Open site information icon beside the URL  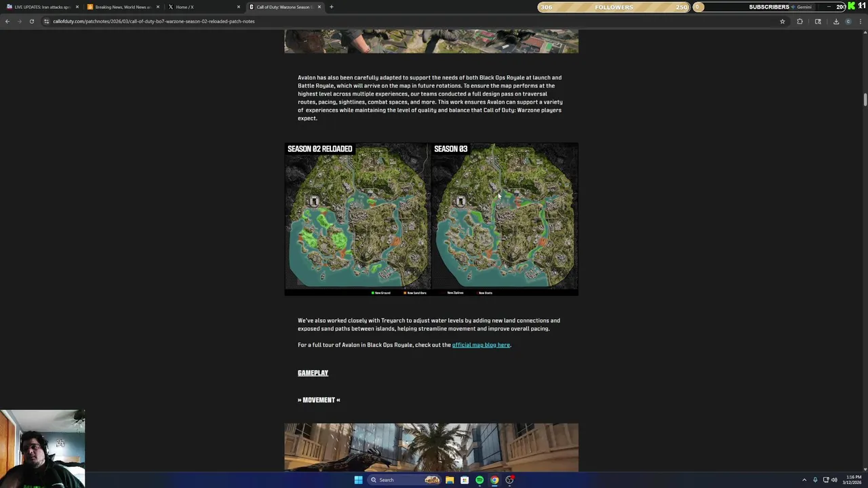tap(46, 21)
